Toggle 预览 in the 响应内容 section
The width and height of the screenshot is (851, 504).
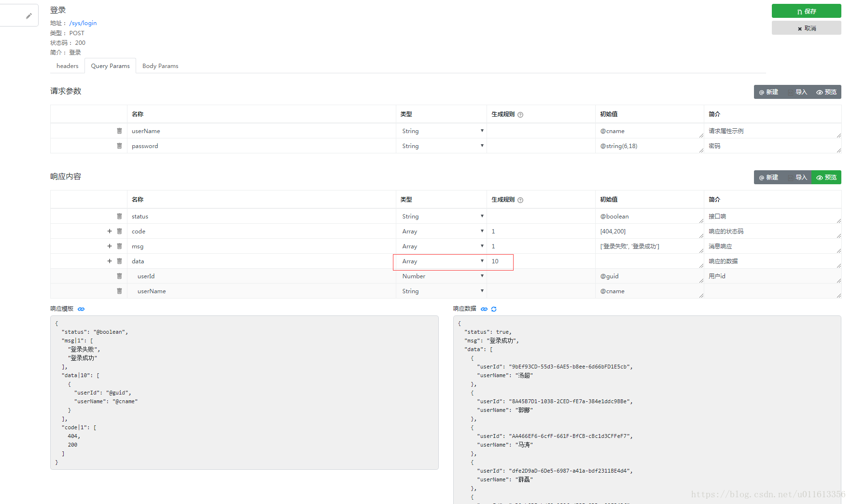pos(826,177)
